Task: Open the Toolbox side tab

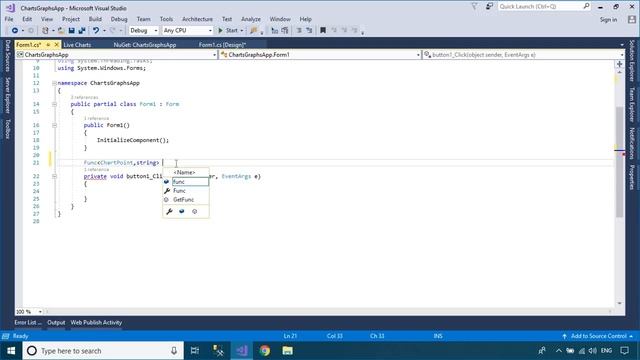Action: point(7,129)
